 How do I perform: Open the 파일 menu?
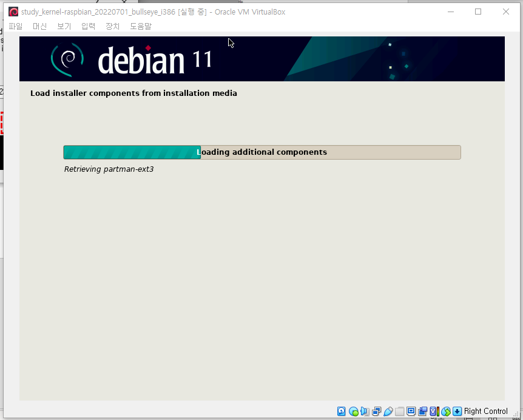click(15, 26)
